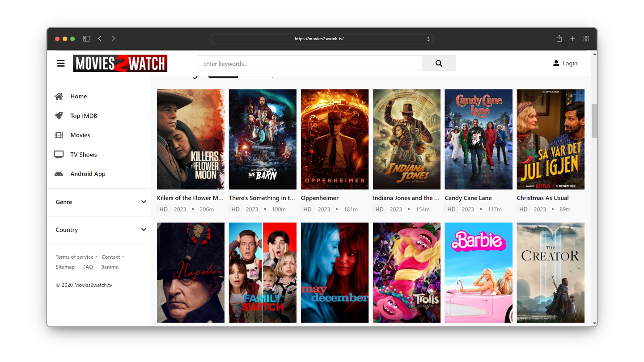Open the Contact link in the footer
Image resolution: width=644 pixels, height=362 pixels.
point(111,257)
